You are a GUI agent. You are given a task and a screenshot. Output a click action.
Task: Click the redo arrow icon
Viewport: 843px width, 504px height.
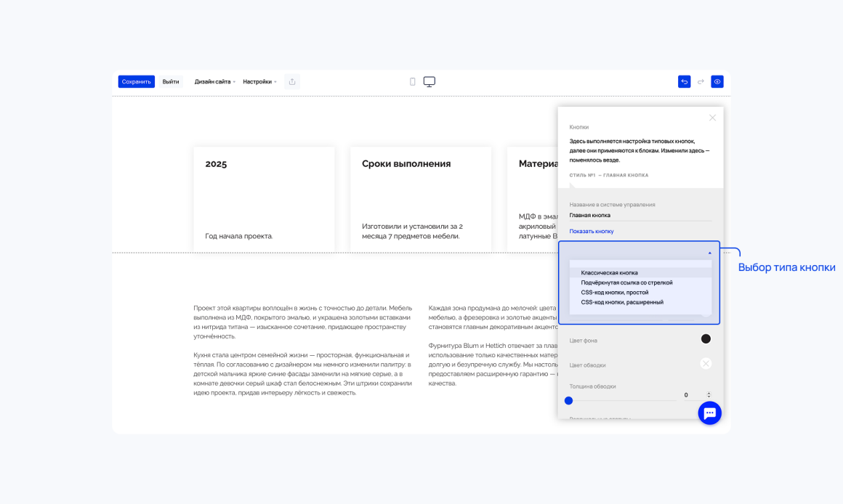point(701,81)
